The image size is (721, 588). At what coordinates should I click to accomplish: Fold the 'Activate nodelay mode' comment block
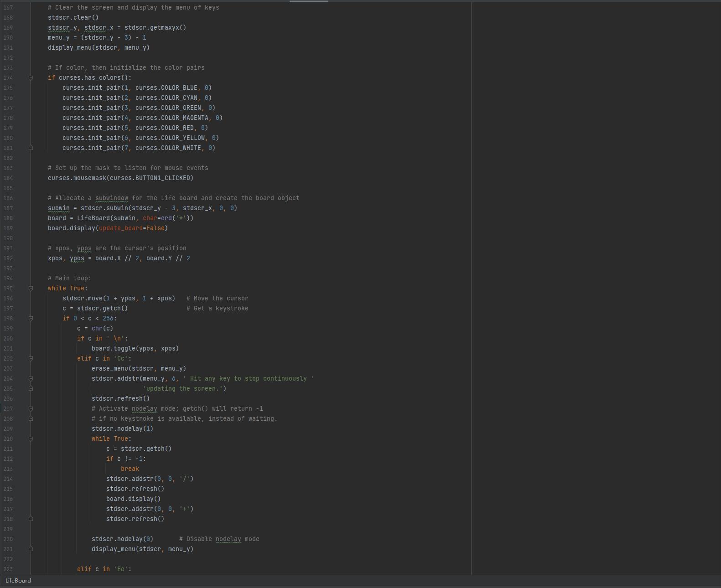(x=31, y=409)
